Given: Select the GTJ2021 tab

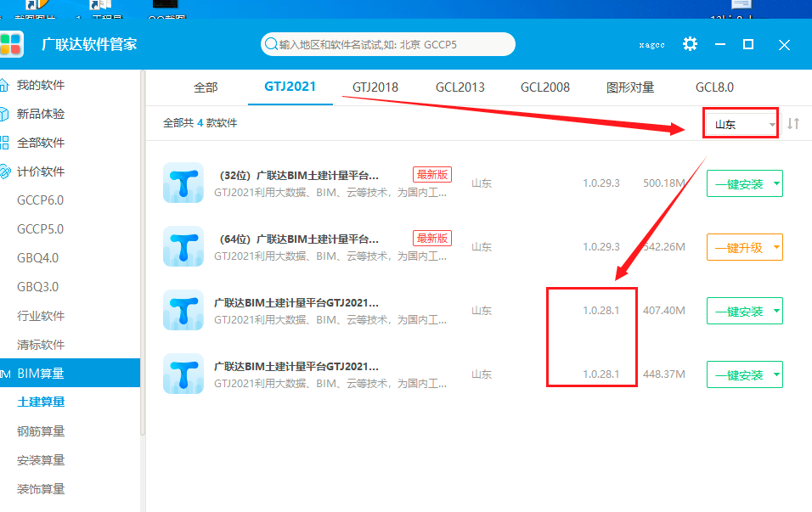Looking at the screenshot, I should click(x=290, y=87).
